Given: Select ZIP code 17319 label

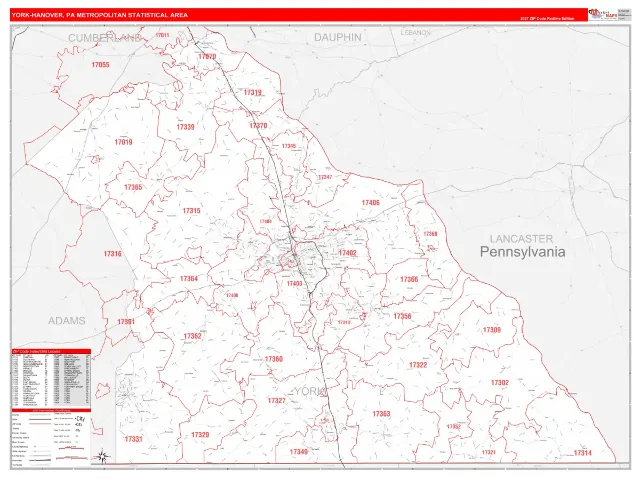Looking at the screenshot, I should click(x=253, y=93).
